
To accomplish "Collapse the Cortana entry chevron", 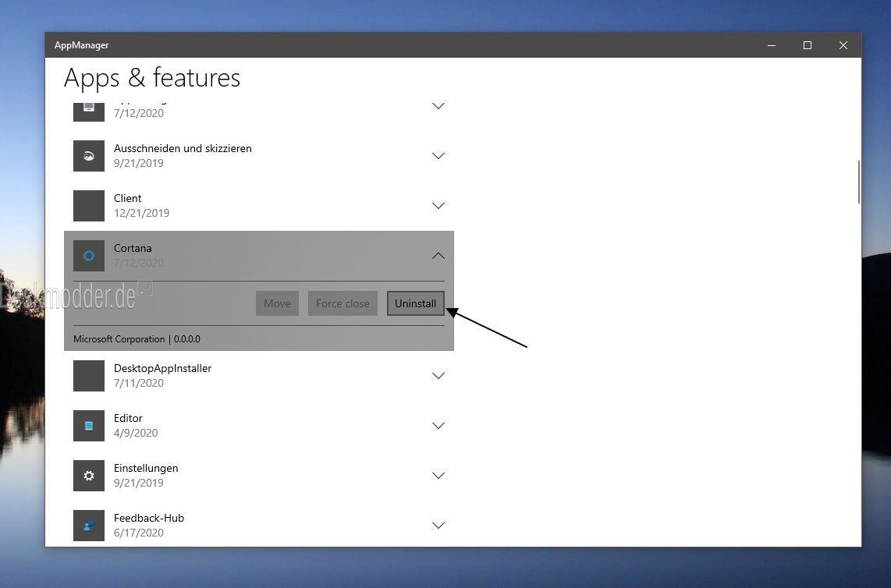I will pyautogui.click(x=438, y=256).
